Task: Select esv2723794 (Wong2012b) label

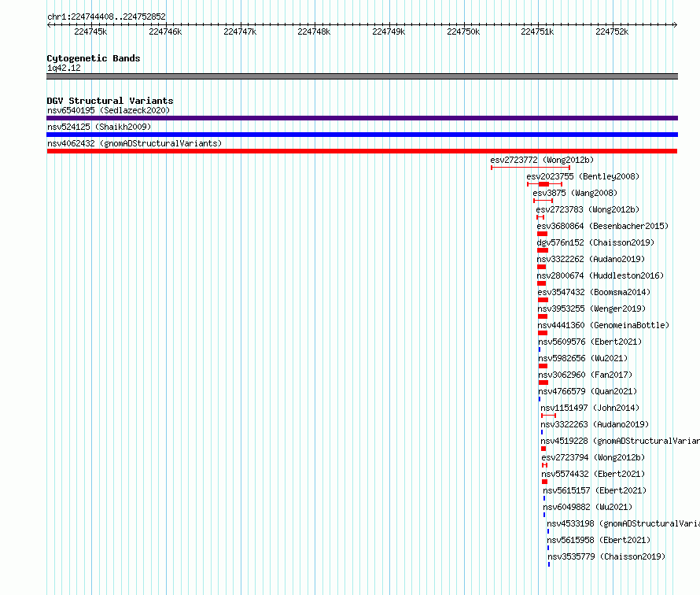Action: click(x=593, y=457)
